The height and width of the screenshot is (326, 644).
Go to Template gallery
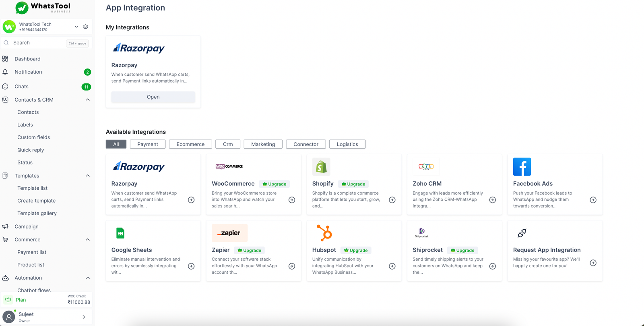click(37, 213)
